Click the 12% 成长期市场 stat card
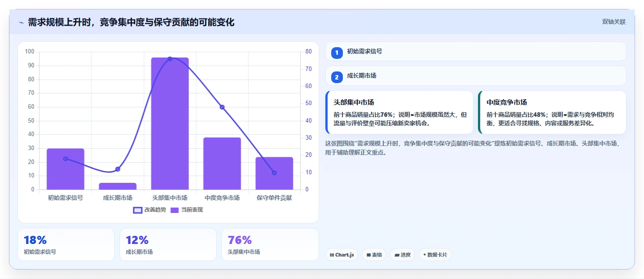 pyautogui.click(x=168, y=244)
